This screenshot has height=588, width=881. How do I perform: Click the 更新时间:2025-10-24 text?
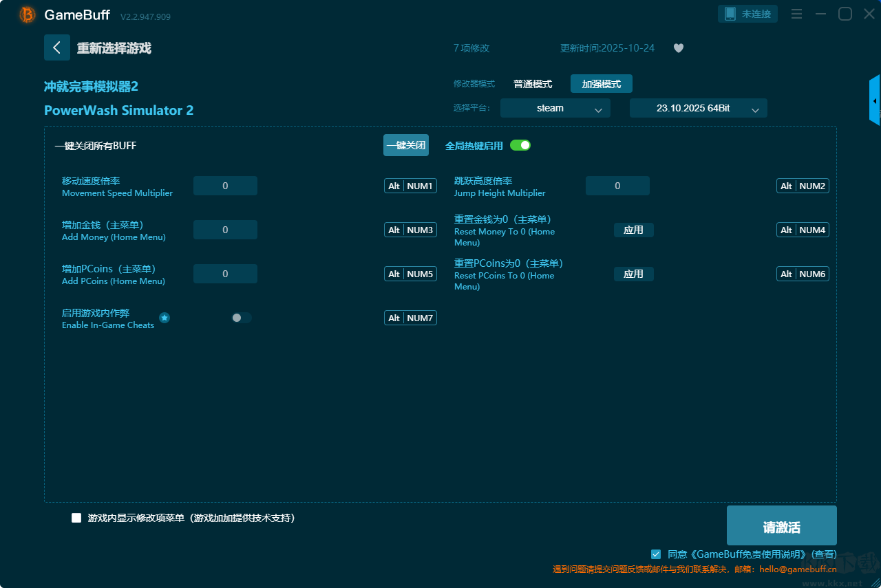608,48
